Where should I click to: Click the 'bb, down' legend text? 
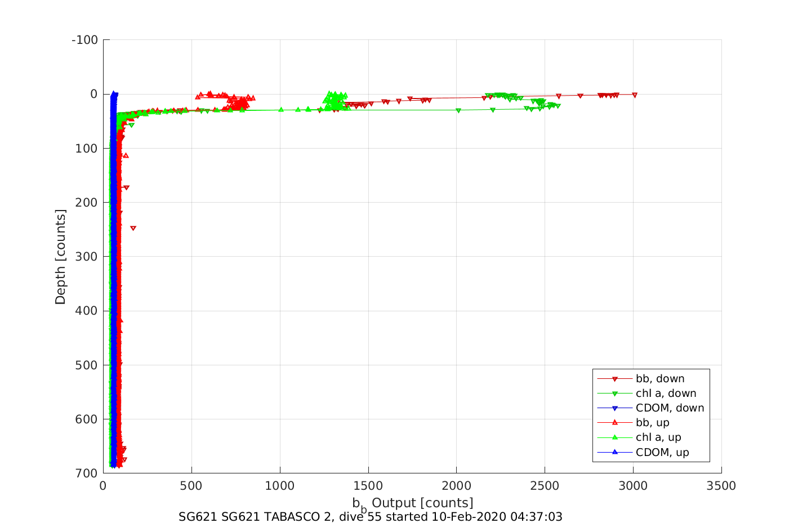[660, 379]
